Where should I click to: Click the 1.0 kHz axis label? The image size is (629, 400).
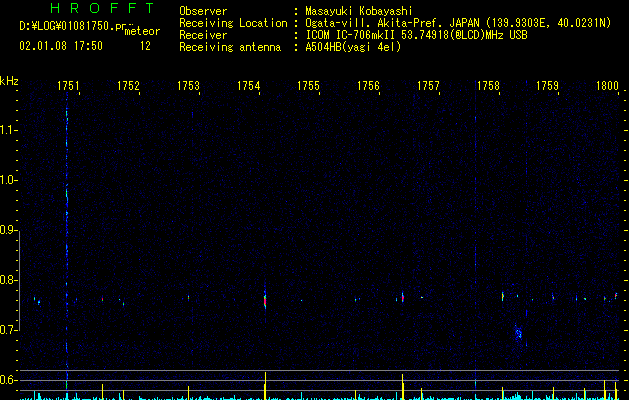click(x=8, y=180)
